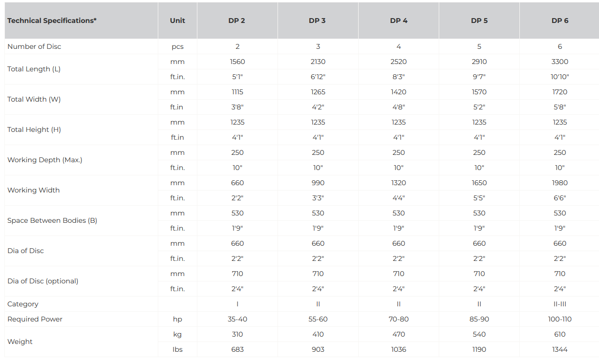Click the Technical Specifications header cell
This screenshot has width=599, height=364.
coord(52,21)
